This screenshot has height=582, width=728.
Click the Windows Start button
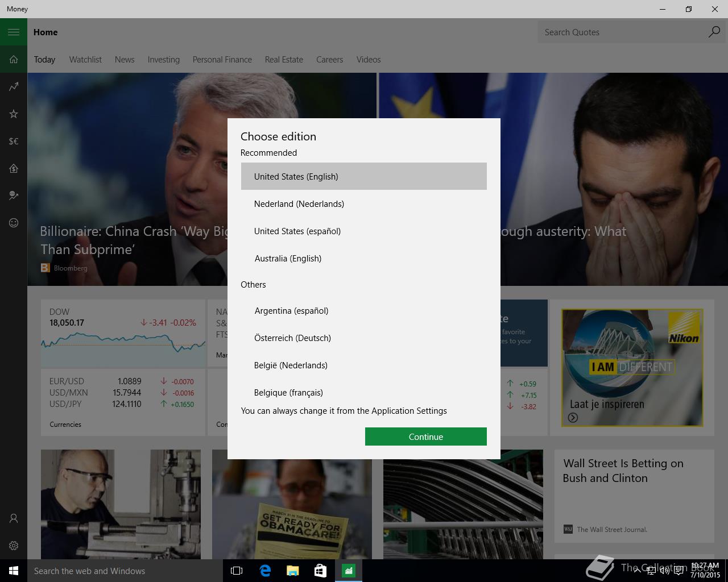14,571
